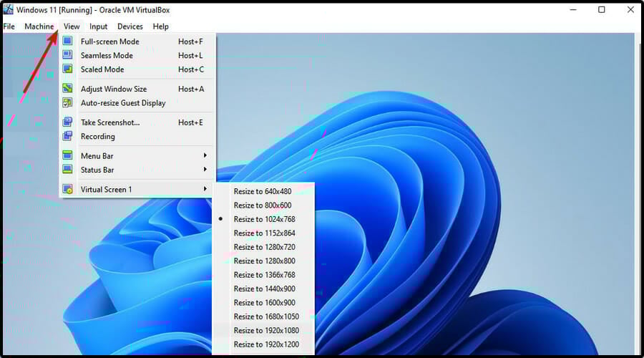Click the VirtualBox title bar app icon
The height and width of the screenshot is (358, 644).
click(8, 9)
